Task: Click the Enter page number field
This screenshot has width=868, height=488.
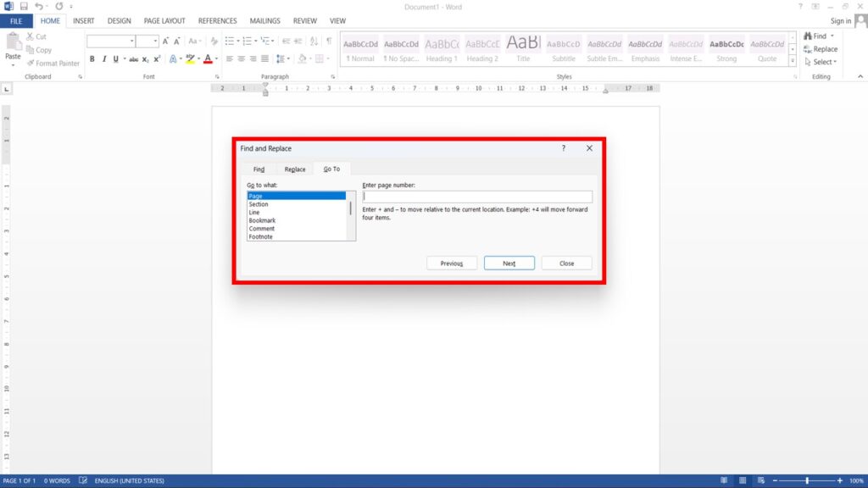Action: tap(476, 197)
